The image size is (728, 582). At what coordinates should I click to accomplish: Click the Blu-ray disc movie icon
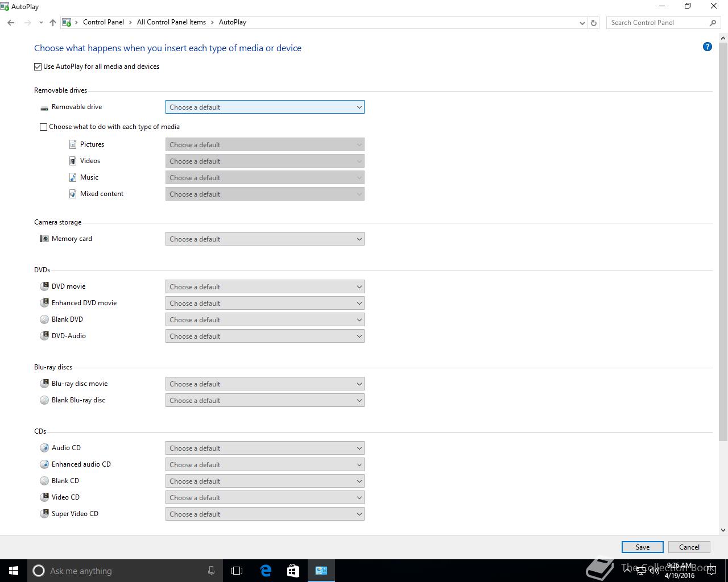(x=44, y=384)
